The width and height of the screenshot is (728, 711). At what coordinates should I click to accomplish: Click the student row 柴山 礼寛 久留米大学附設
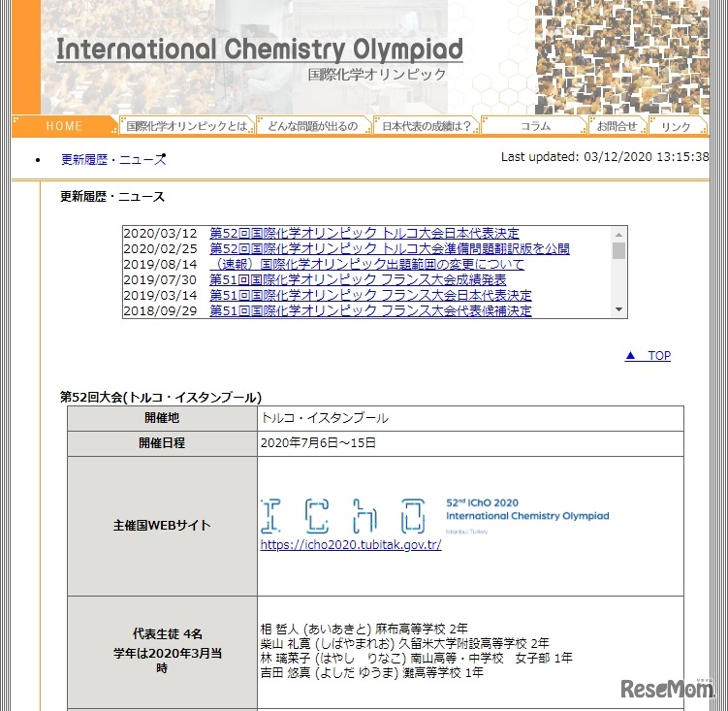point(405,644)
